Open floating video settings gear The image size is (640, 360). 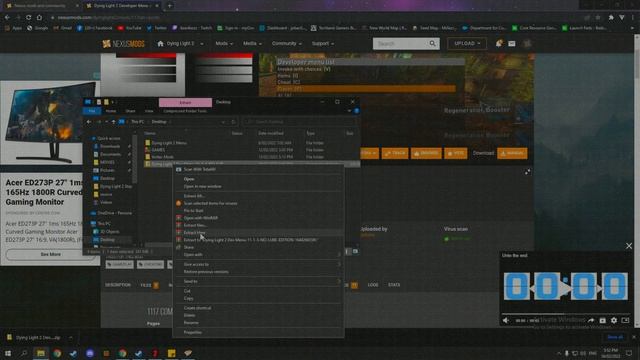click(614, 320)
